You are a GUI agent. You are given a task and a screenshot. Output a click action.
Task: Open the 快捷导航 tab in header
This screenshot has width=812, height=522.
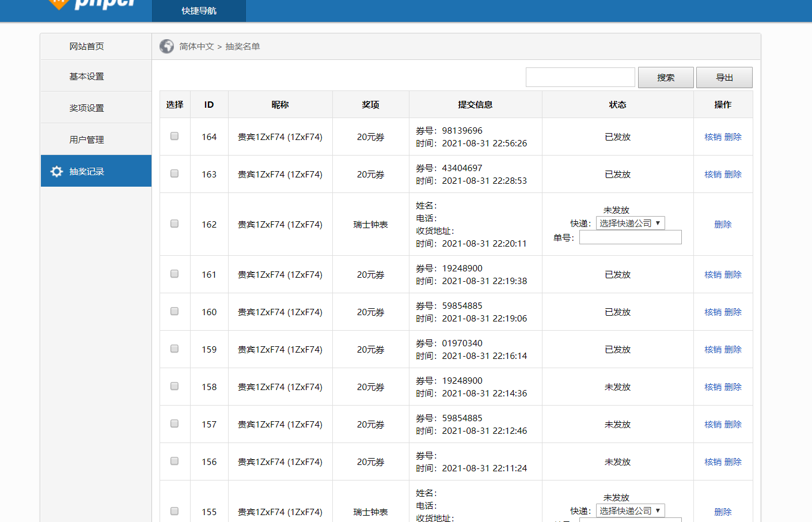[x=199, y=11]
